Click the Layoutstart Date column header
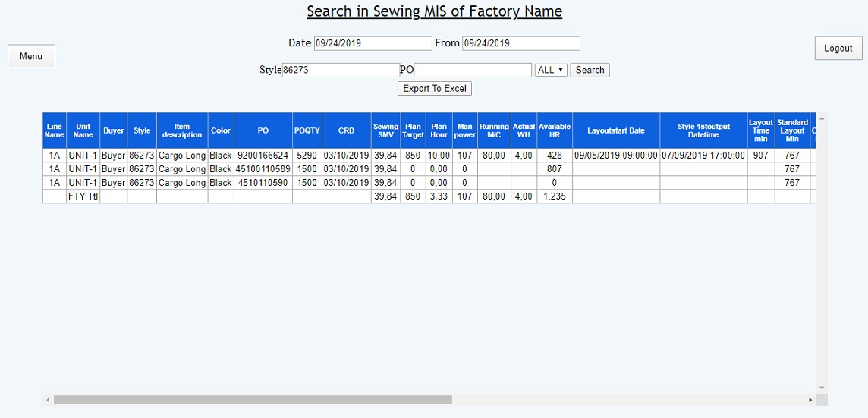 [x=616, y=130]
